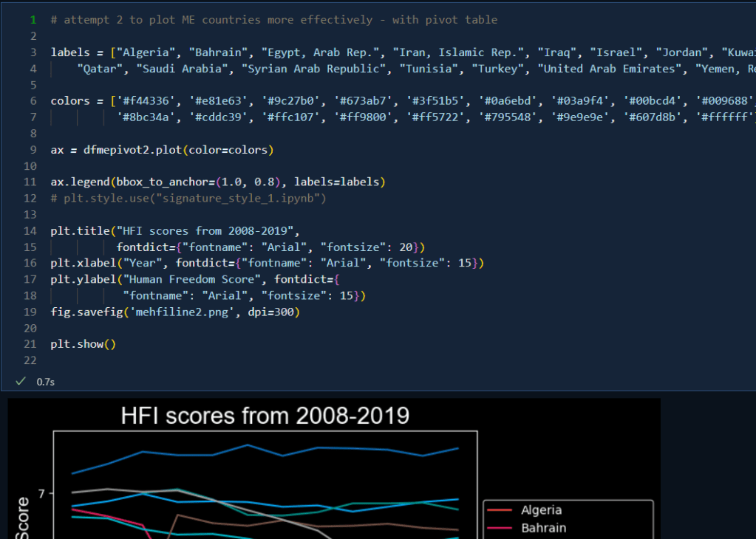This screenshot has height=539, width=756.
Task: Click the plot title HFI scores from 2008-2019
Action: pyautogui.click(x=265, y=416)
